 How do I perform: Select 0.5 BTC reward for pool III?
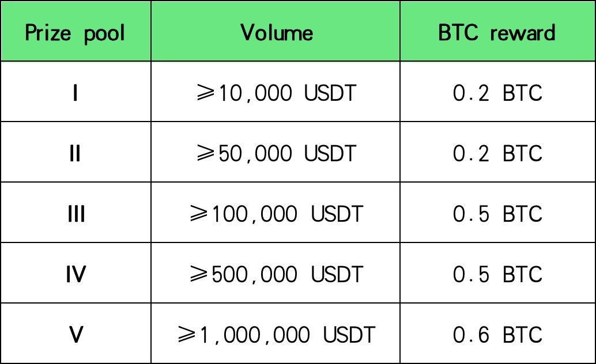497,214
